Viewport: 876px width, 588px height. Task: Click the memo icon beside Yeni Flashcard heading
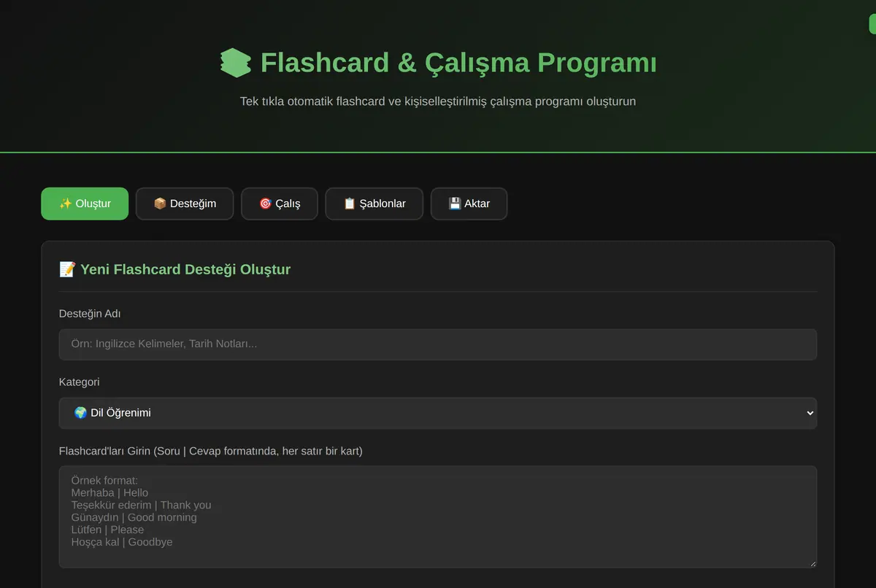(67, 269)
